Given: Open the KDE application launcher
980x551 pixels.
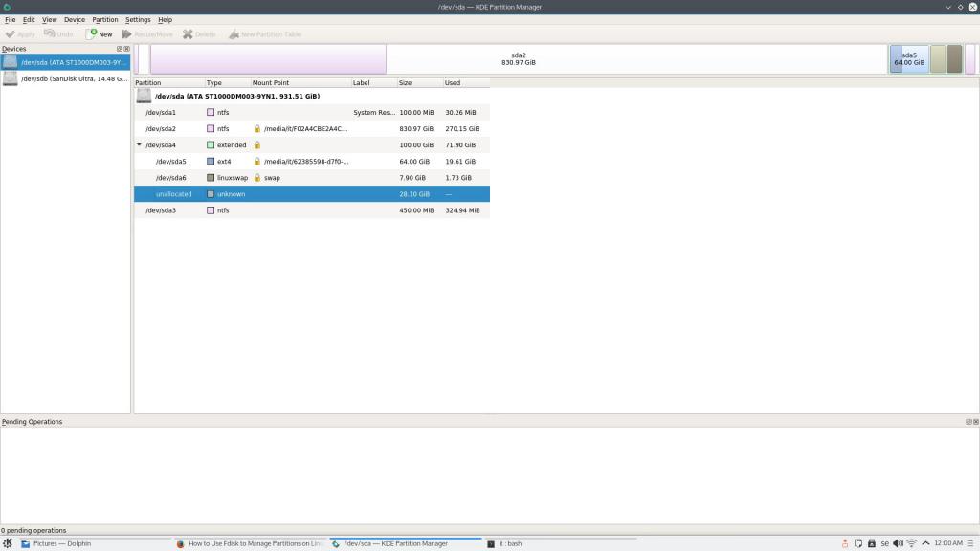Looking at the screenshot, I should click(8, 543).
